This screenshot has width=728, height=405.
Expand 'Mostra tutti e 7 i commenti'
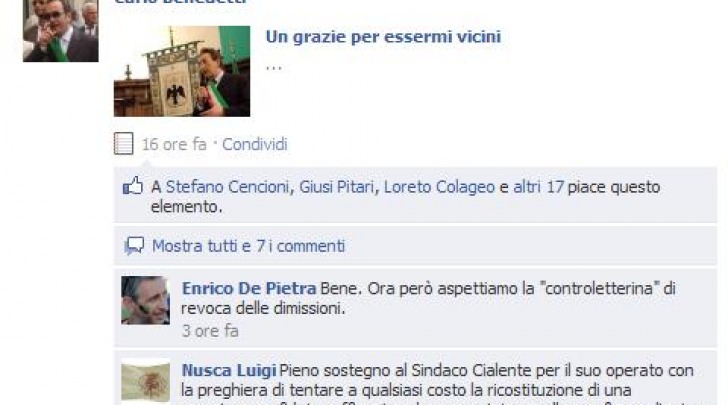[248, 246]
